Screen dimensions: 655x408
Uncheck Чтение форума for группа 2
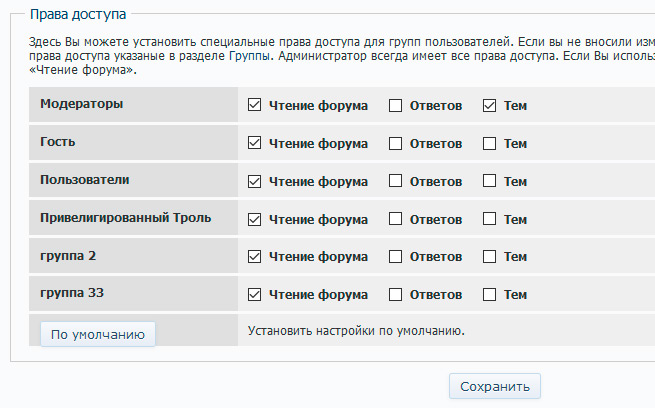tap(254, 257)
